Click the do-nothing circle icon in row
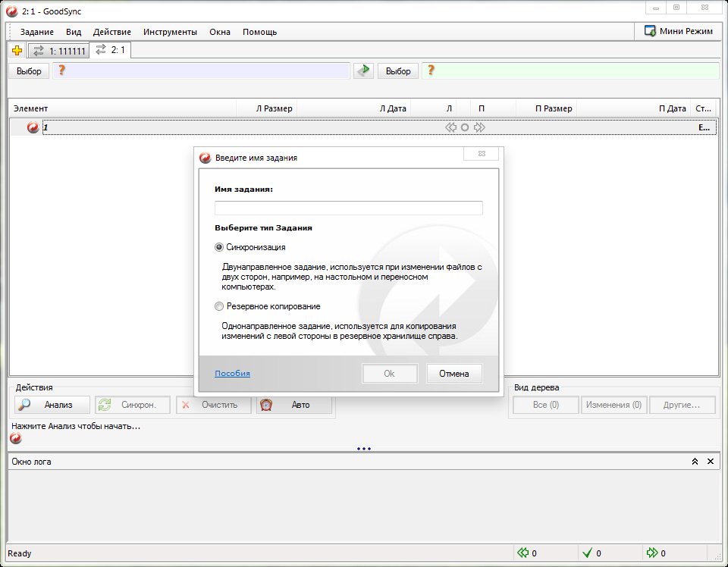This screenshot has width=728, height=567. click(465, 128)
